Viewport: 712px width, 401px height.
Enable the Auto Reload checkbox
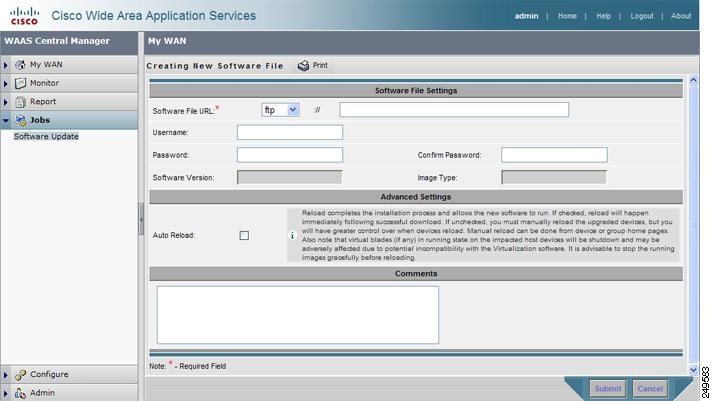244,235
